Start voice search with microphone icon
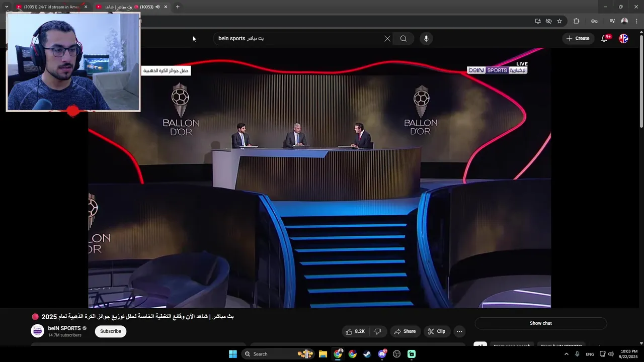This screenshot has height=362, width=644. point(426,38)
